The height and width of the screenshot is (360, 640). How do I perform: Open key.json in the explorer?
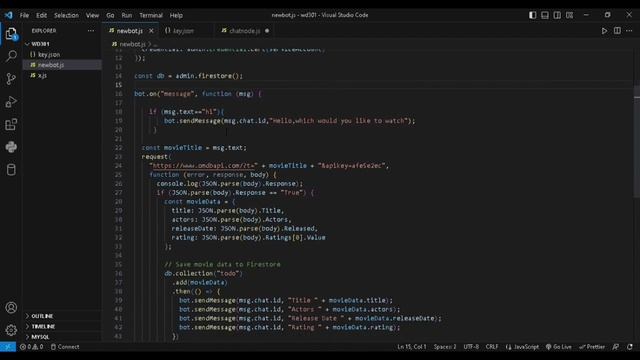[49, 54]
